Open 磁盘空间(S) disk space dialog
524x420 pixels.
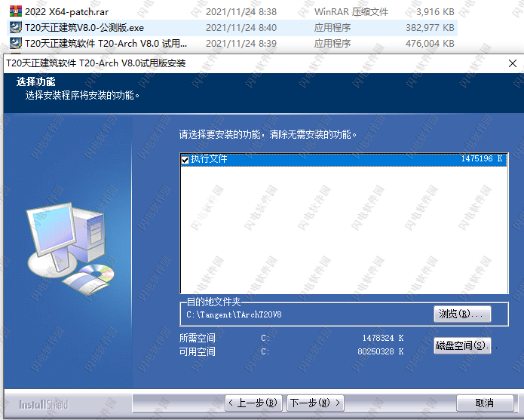coord(462,345)
